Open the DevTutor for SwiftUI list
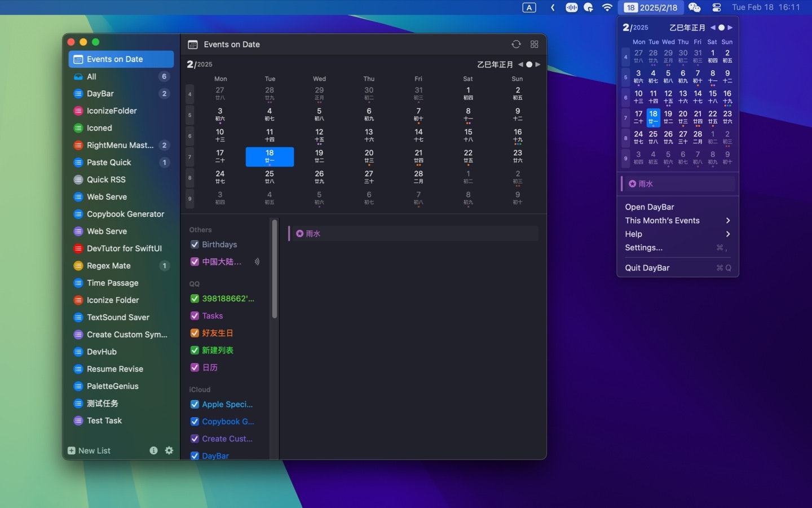 pos(124,248)
